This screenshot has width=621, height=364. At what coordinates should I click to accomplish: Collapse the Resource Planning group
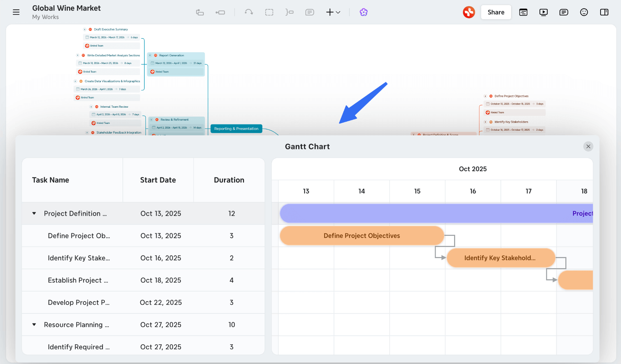click(34, 325)
